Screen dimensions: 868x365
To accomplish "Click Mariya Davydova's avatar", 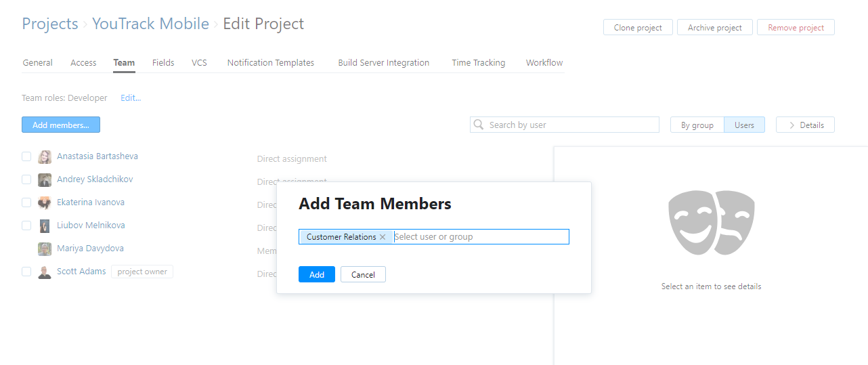I will (45, 249).
